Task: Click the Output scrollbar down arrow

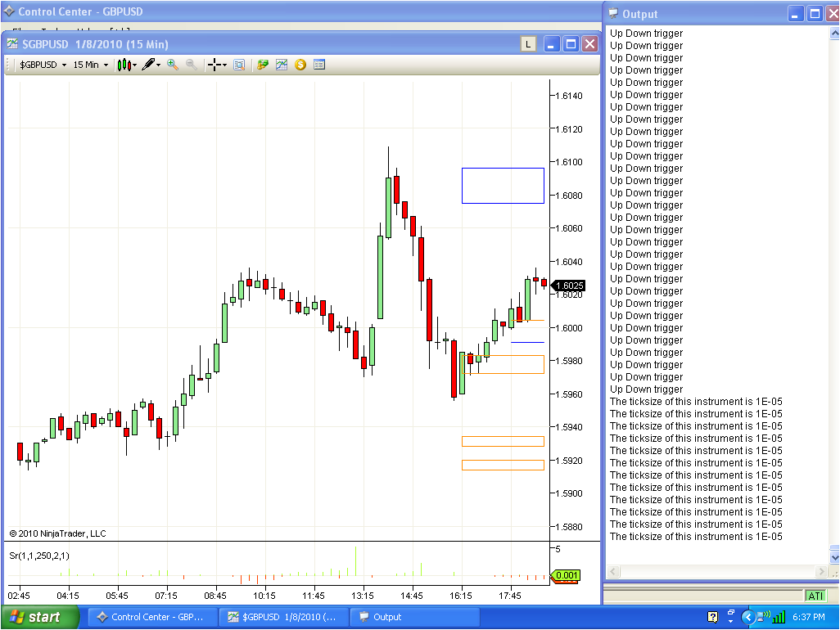Action: (834, 557)
